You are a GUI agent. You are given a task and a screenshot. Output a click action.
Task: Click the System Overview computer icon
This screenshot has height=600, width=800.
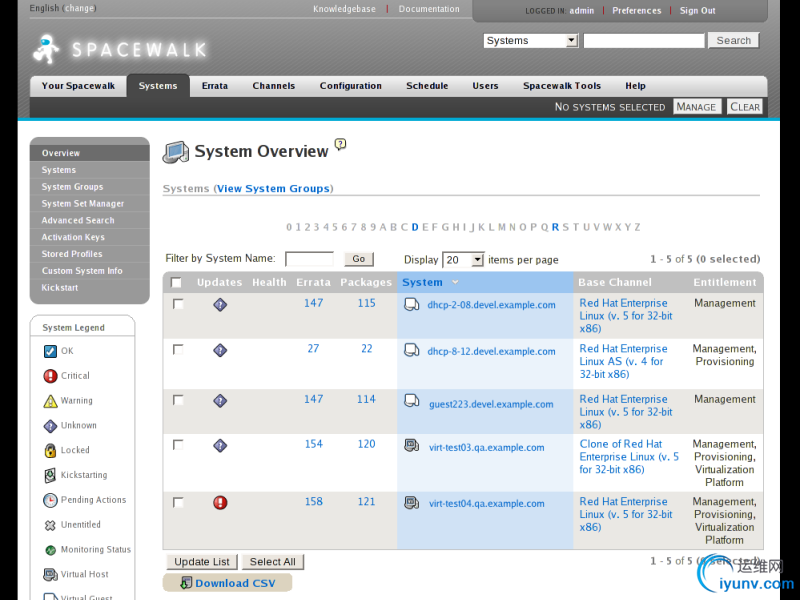pyautogui.click(x=176, y=152)
